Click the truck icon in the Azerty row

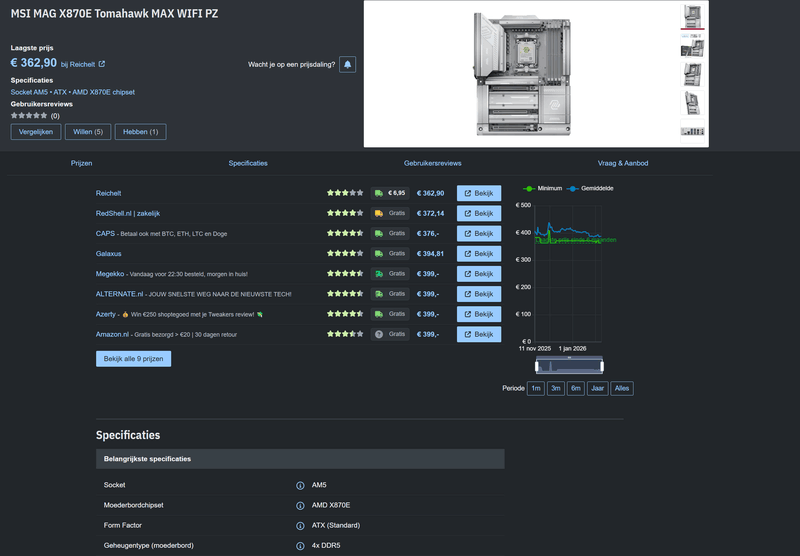[379, 314]
